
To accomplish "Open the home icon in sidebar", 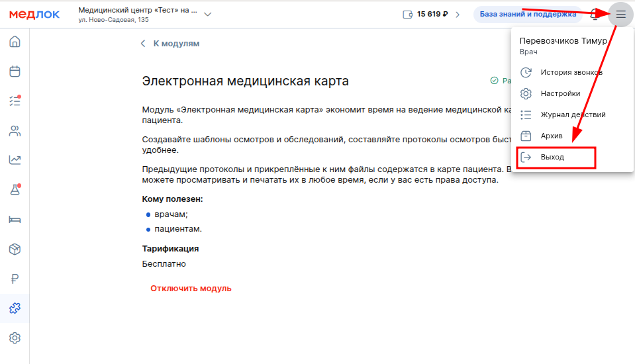I will click(15, 42).
